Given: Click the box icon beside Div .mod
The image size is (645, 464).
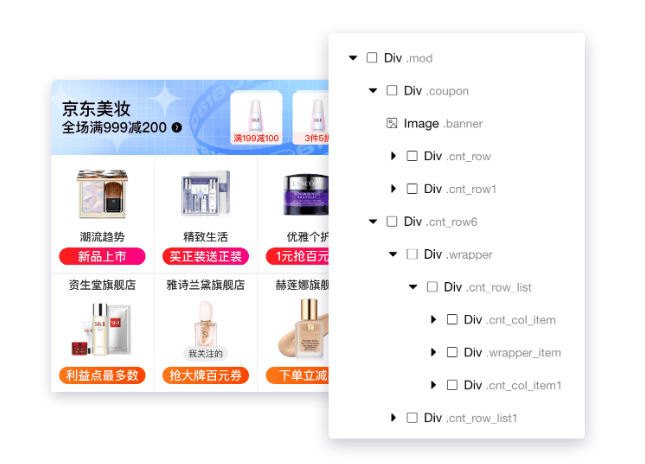Looking at the screenshot, I should click(371, 58).
